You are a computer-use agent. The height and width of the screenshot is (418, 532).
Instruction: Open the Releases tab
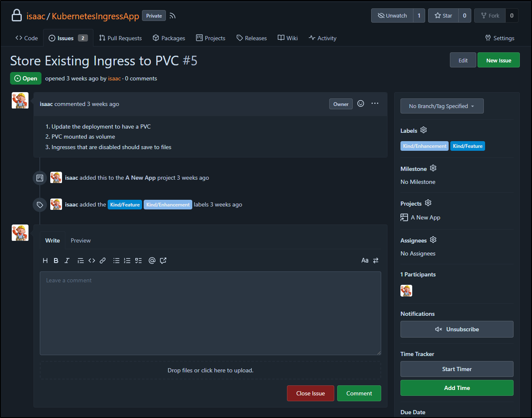pos(251,38)
